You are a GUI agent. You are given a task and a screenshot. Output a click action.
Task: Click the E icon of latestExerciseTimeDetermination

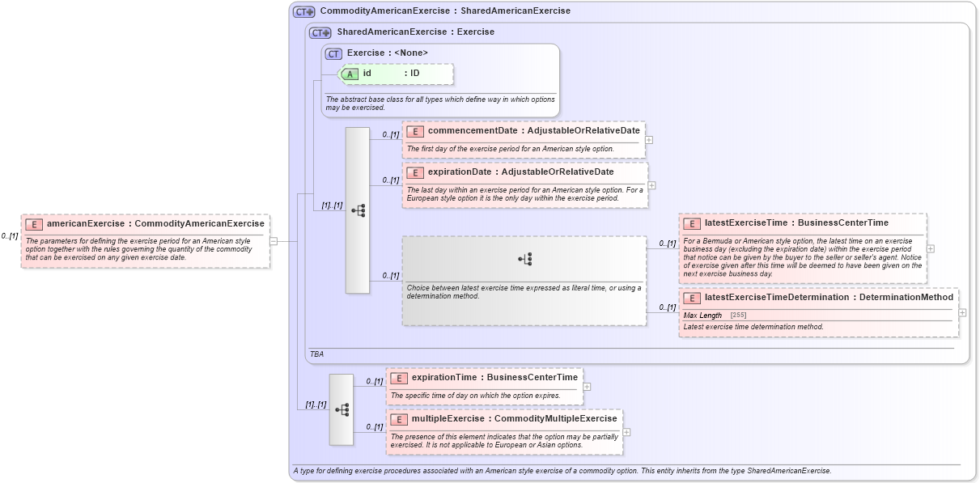click(692, 298)
